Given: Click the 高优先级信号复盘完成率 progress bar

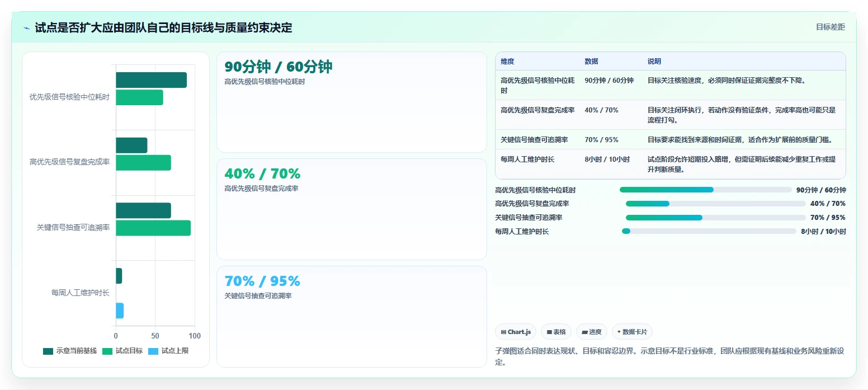Looking at the screenshot, I should 715,204.
